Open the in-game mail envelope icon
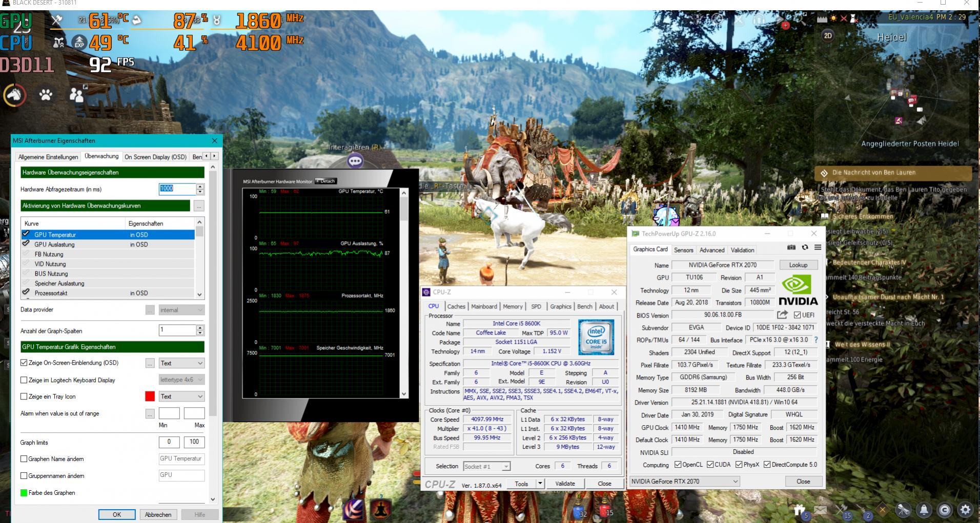The image size is (980, 523). click(821, 510)
